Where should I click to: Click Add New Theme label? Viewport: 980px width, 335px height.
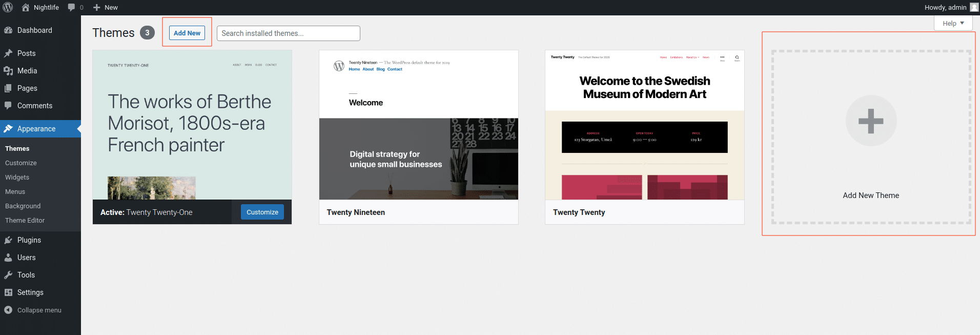tap(871, 195)
